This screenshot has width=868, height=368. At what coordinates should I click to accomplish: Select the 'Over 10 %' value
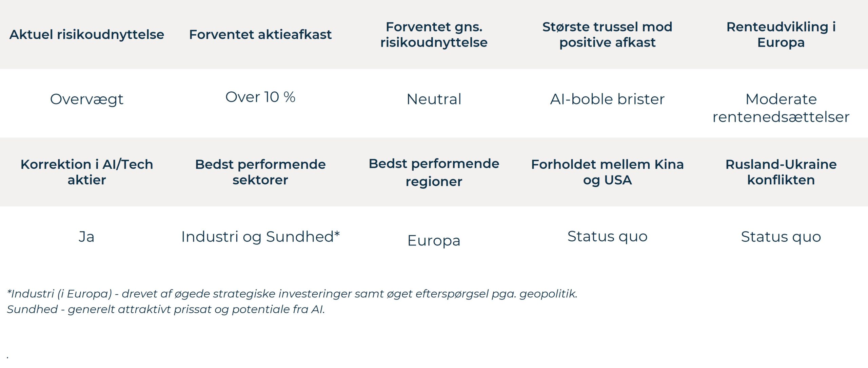coord(260,97)
